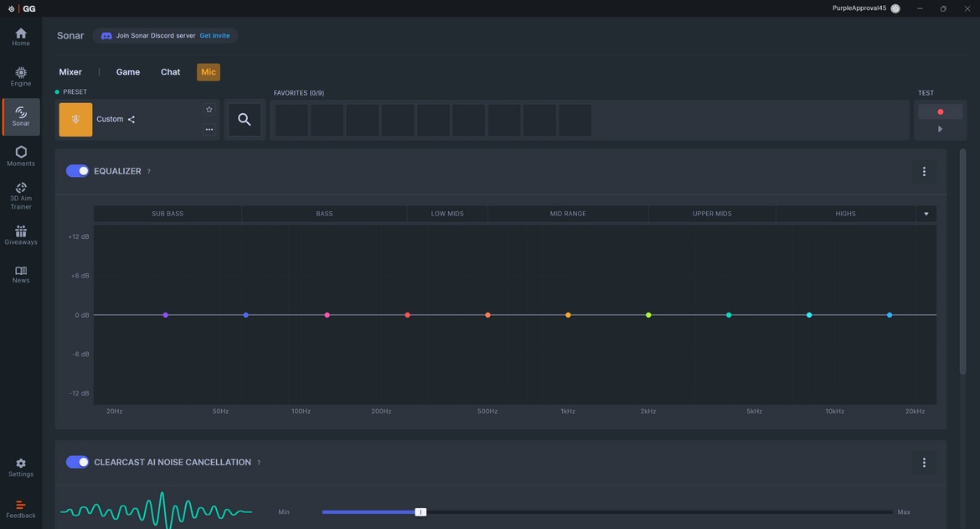Open the Giveaways page
The image size is (980, 529).
(x=21, y=236)
